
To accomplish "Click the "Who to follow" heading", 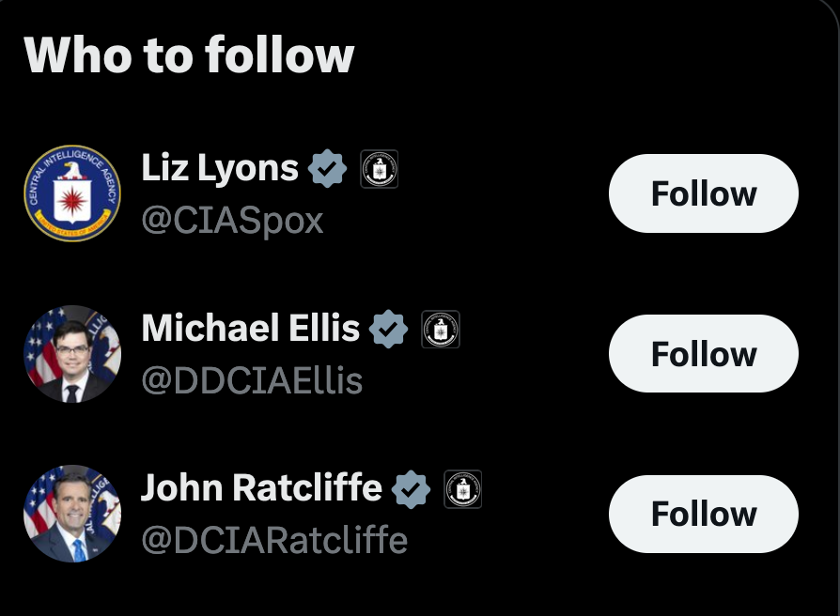I will 189,55.
